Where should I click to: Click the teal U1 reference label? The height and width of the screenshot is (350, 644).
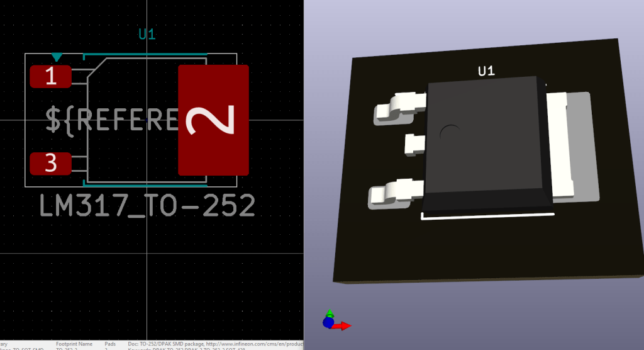click(x=147, y=35)
